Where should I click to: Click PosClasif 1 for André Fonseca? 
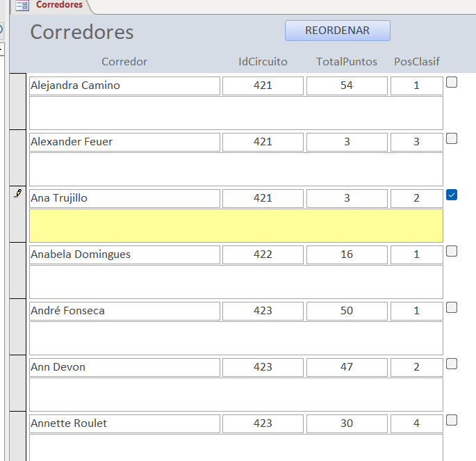click(x=417, y=311)
